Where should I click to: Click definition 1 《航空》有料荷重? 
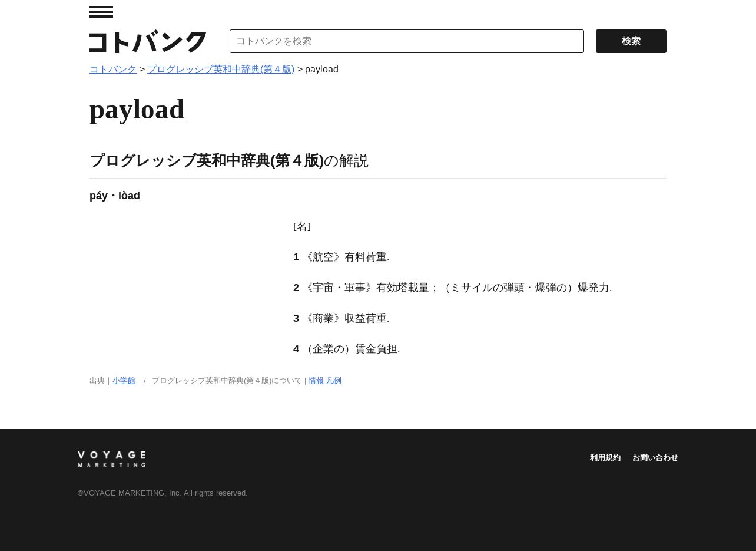pos(341,257)
